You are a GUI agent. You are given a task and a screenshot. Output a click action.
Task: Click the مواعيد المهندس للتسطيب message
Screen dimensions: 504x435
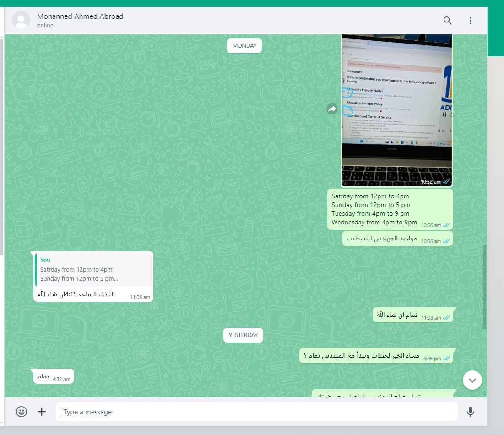click(x=397, y=239)
